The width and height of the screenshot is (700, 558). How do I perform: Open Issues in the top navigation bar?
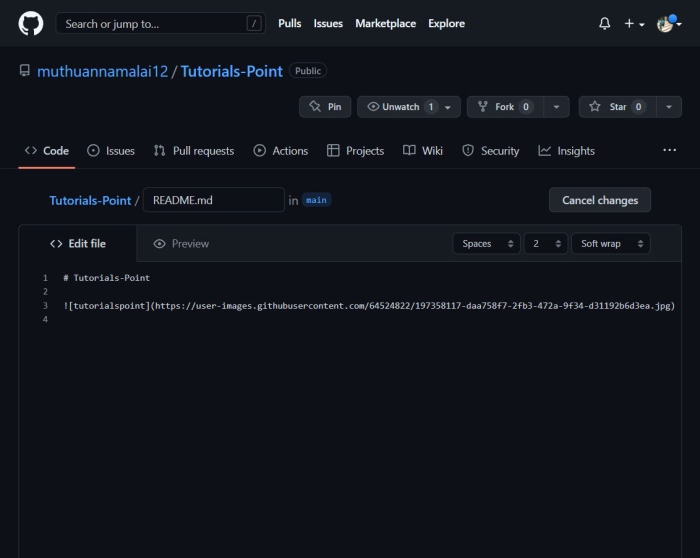328,23
